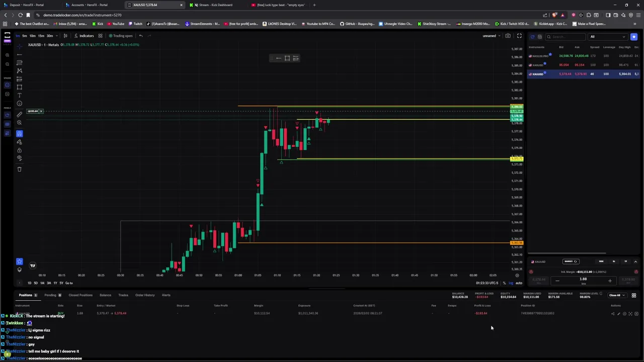Image resolution: width=644 pixels, height=362 pixels.
Task: Open chart layout templates grid
Action: point(100,36)
